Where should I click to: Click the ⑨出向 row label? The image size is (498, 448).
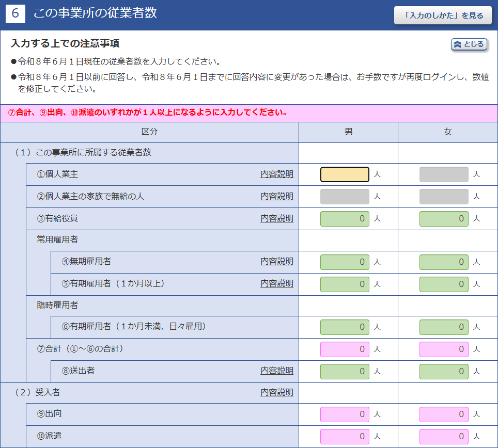pyautogui.click(x=49, y=414)
